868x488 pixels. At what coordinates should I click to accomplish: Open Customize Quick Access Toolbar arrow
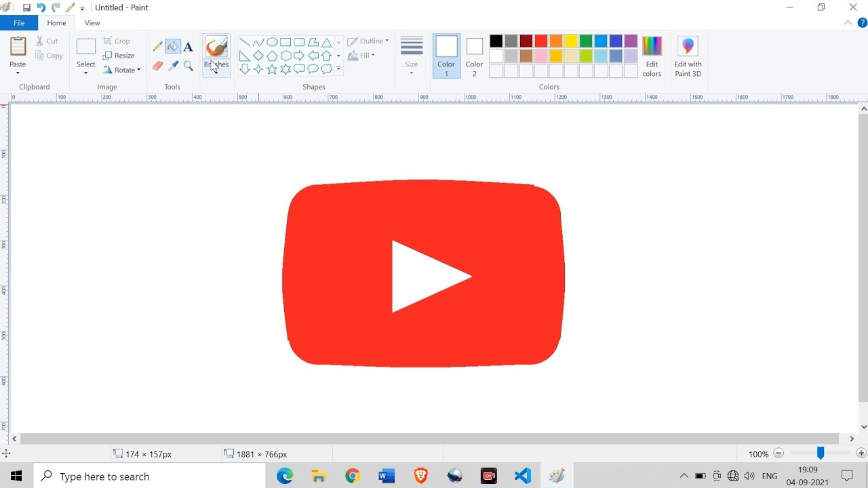click(83, 8)
